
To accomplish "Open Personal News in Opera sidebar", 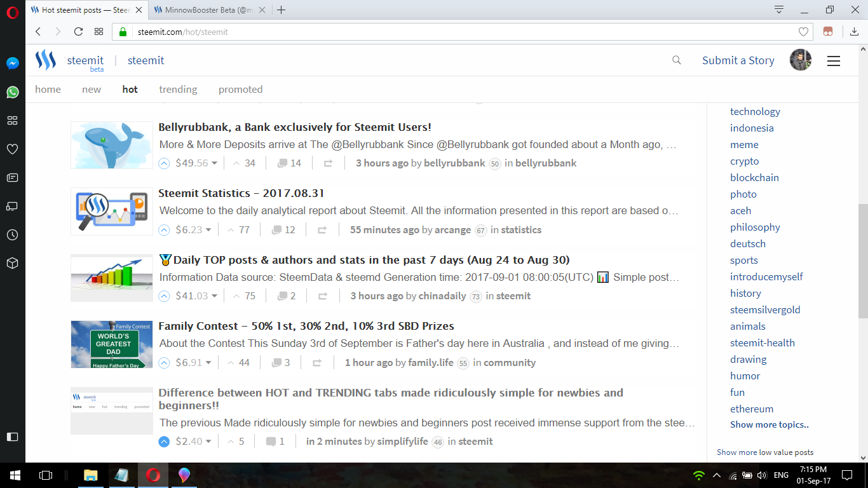I will pyautogui.click(x=12, y=178).
